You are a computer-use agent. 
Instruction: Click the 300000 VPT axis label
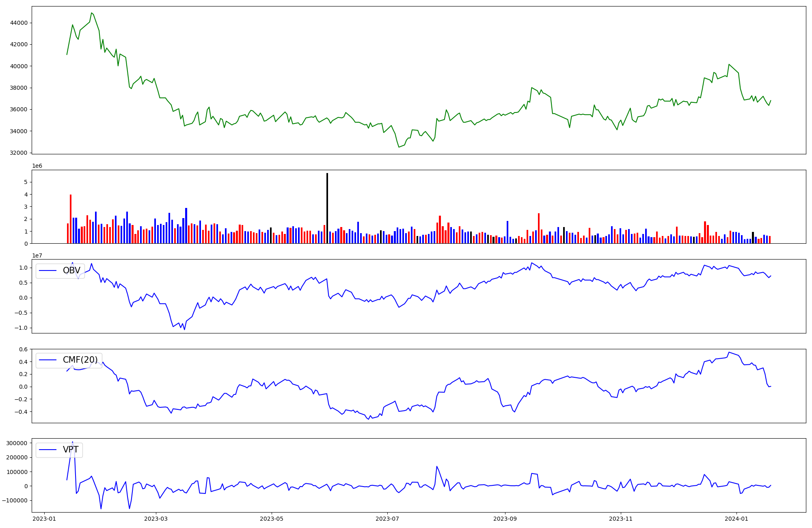pos(17,443)
